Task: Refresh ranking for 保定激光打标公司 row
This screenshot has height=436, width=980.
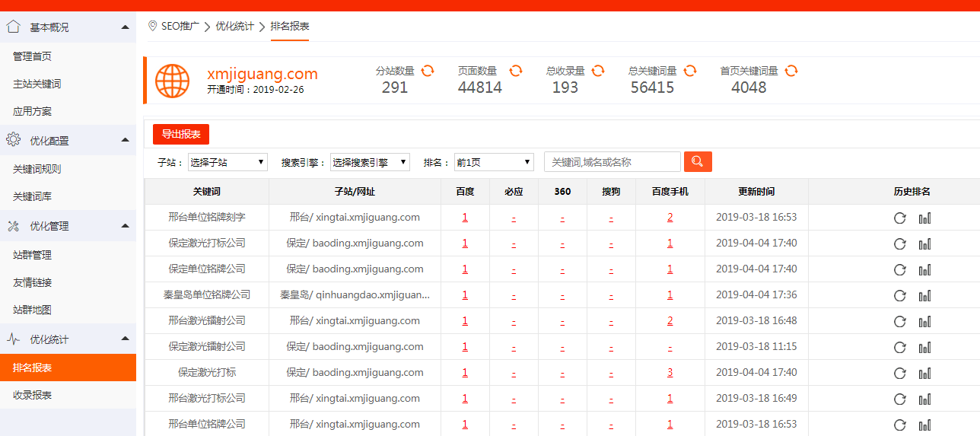Action: (x=899, y=243)
